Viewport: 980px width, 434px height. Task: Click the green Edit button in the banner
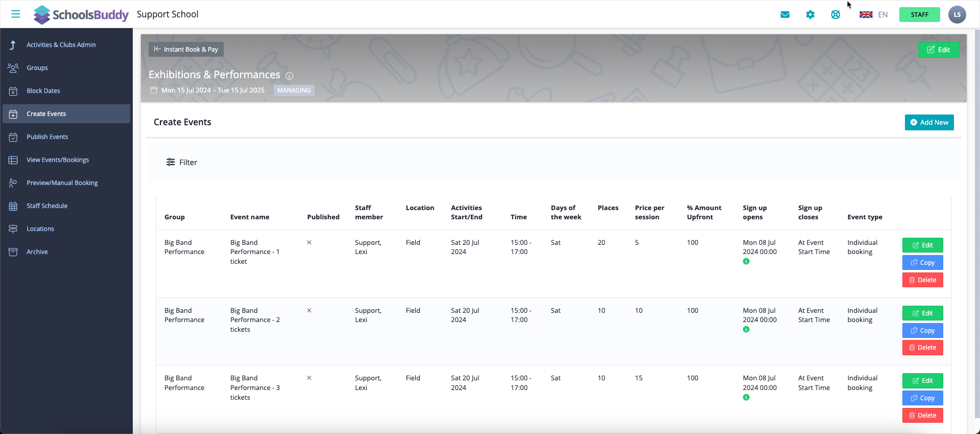[x=938, y=50]
